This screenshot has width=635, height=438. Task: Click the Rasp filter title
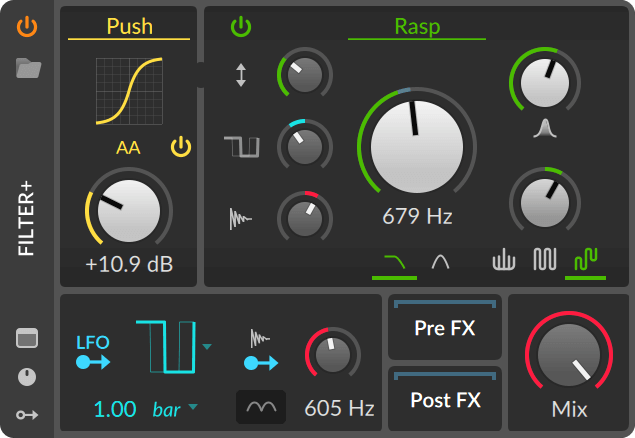(417, 26)
